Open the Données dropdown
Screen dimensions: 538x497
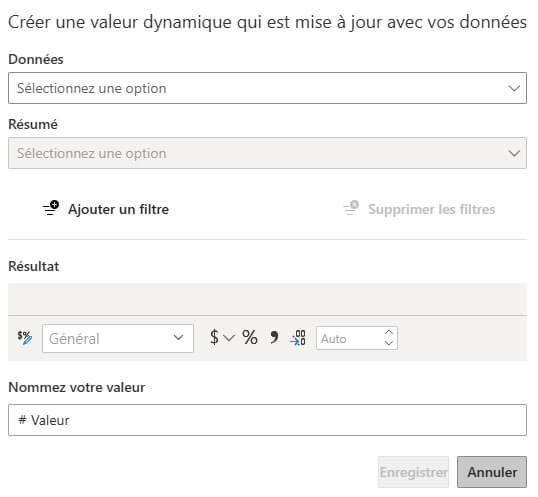267,88
